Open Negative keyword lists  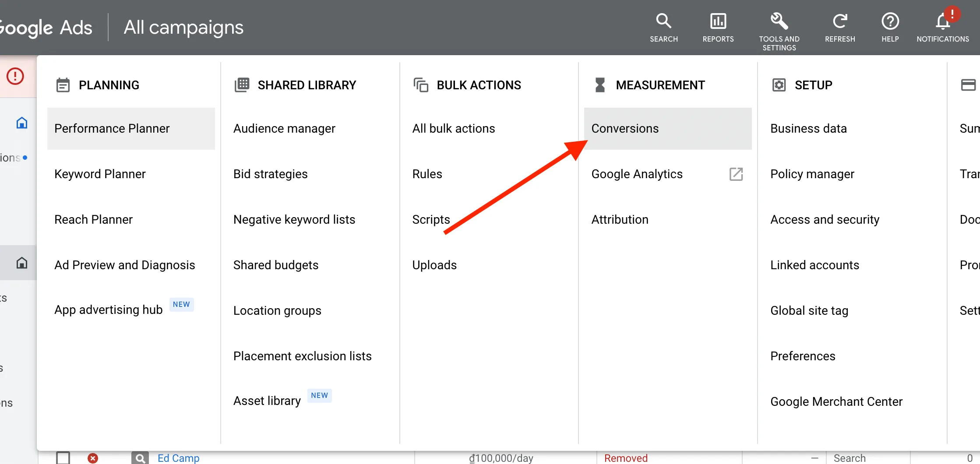click(x=294, y=220)
